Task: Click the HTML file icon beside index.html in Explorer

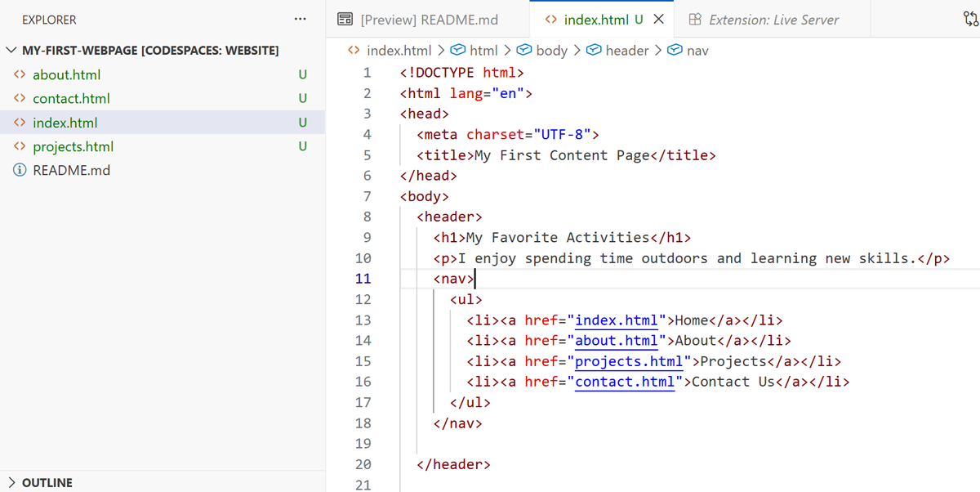Action: tap(20, 123)
